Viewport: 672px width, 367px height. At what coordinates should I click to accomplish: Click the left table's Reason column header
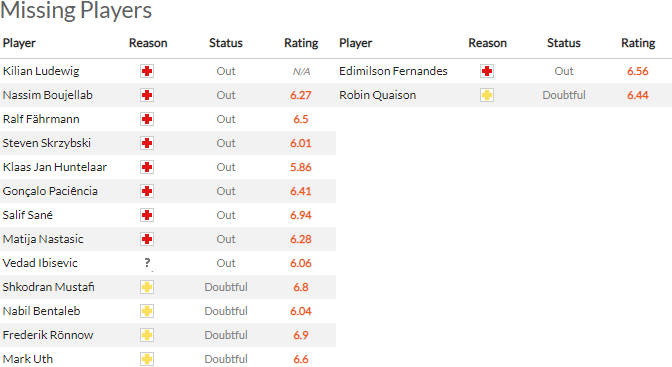[x=148, y=43]
